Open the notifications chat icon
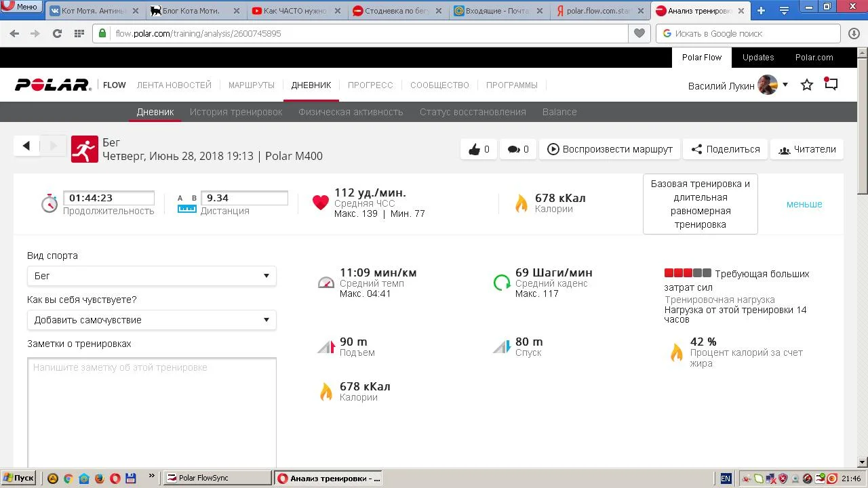Screen dimensions: 868x488 [x=831, y=84]
